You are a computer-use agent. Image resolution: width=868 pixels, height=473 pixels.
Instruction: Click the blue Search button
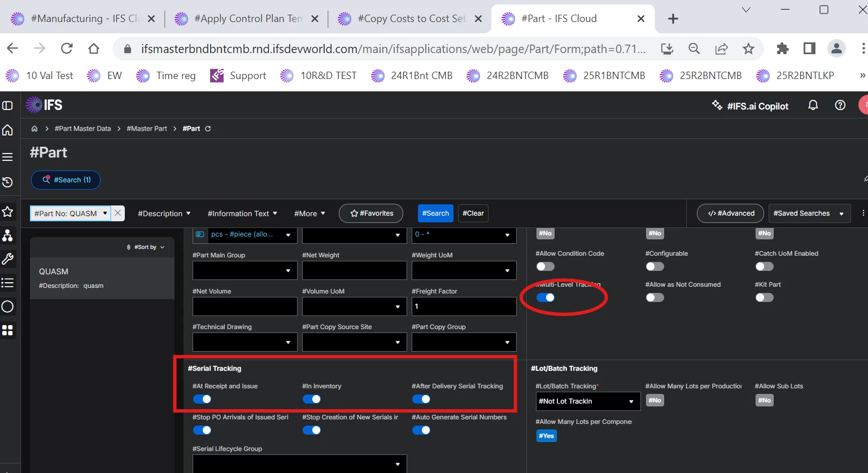435,213
